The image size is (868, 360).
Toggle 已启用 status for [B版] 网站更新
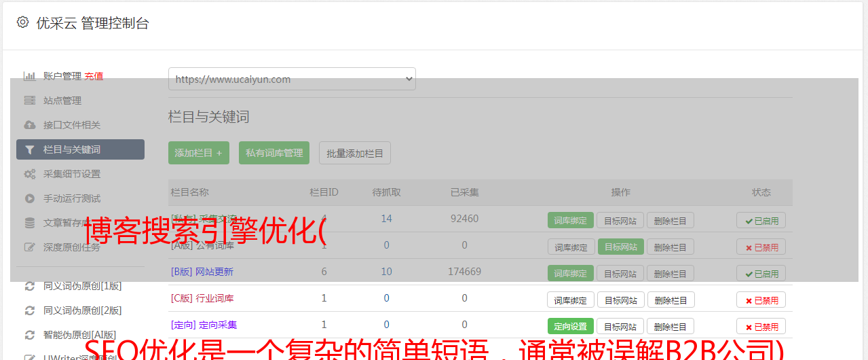pos(761,273)
